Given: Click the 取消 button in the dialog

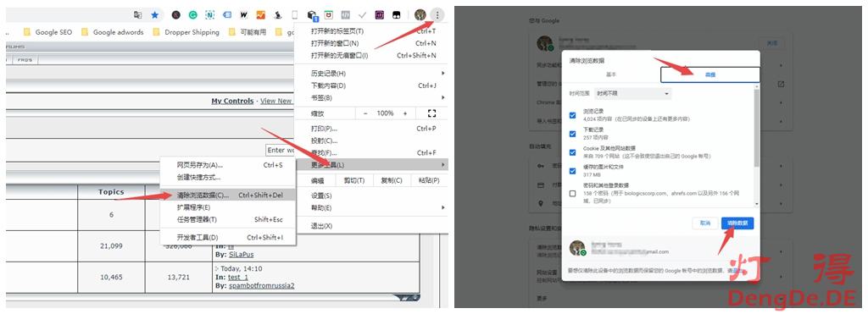Looking at the screenshot, I should 704,223.
